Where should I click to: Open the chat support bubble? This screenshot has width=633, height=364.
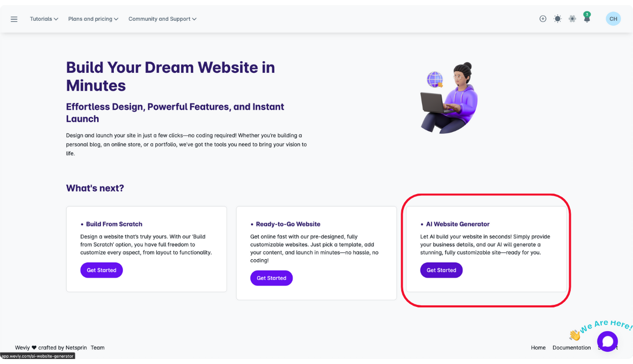[607, 341]
